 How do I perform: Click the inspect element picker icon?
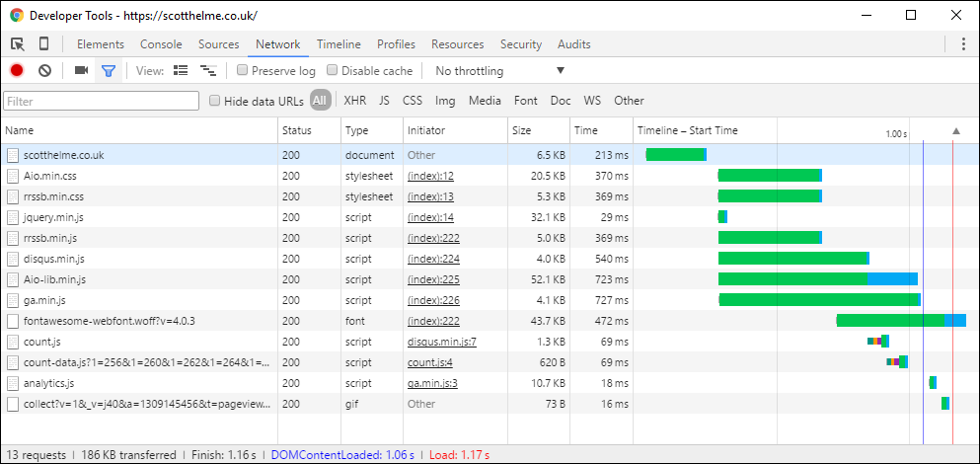[18, 44]
